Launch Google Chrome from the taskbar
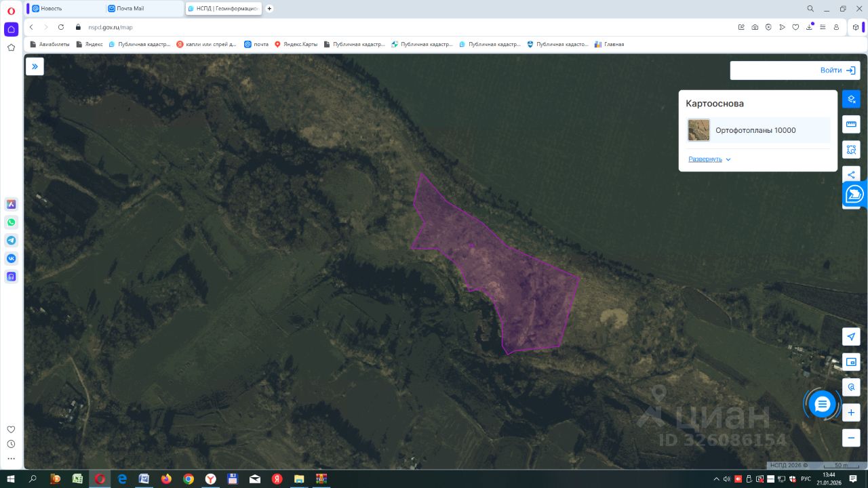 tap(189, 479)
